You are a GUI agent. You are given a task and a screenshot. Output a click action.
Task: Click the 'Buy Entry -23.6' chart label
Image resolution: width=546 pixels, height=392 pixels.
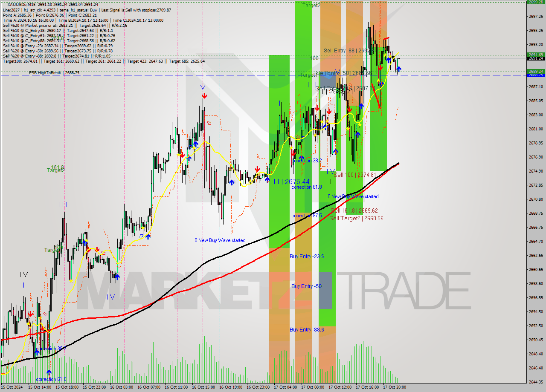pos(306,256)
